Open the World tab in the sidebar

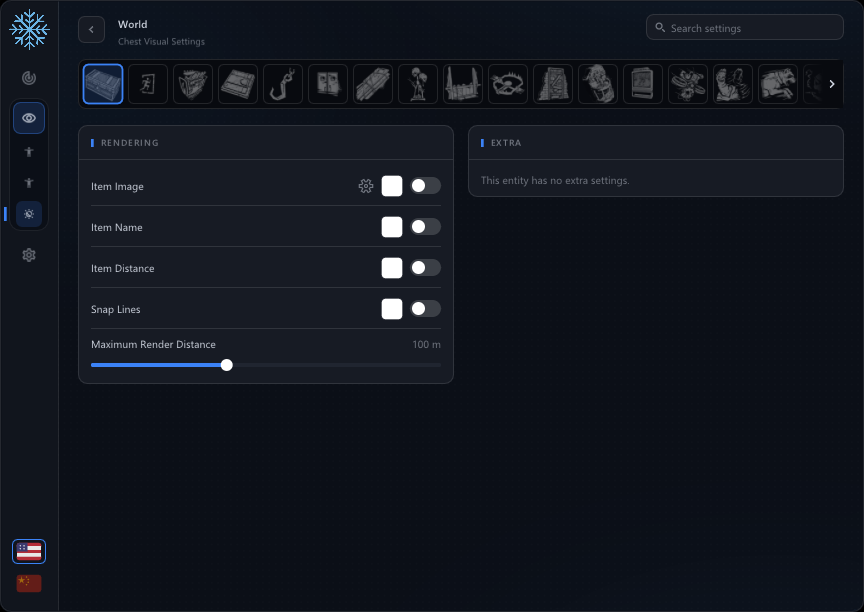[29, 214]
